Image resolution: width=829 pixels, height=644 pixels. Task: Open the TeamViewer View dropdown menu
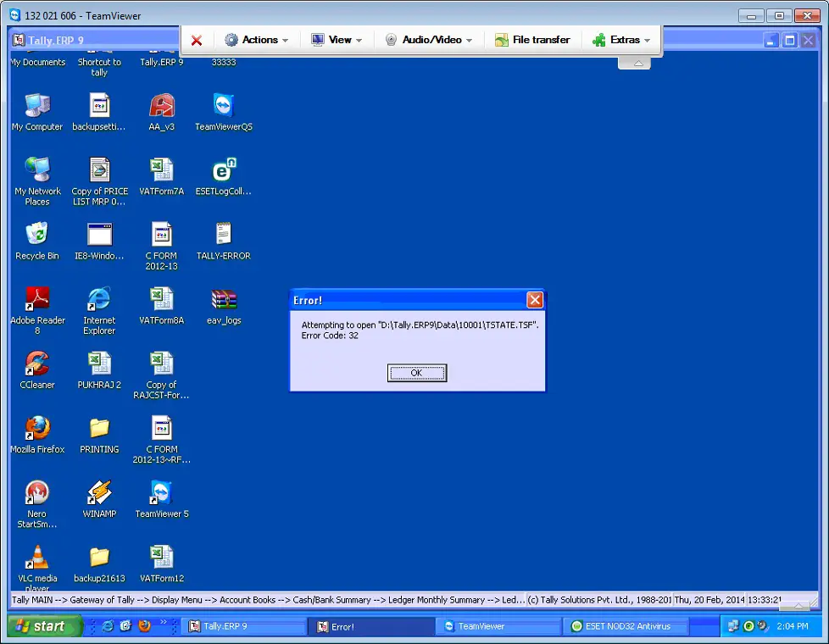pyautogui.click(x=337, y=40)
